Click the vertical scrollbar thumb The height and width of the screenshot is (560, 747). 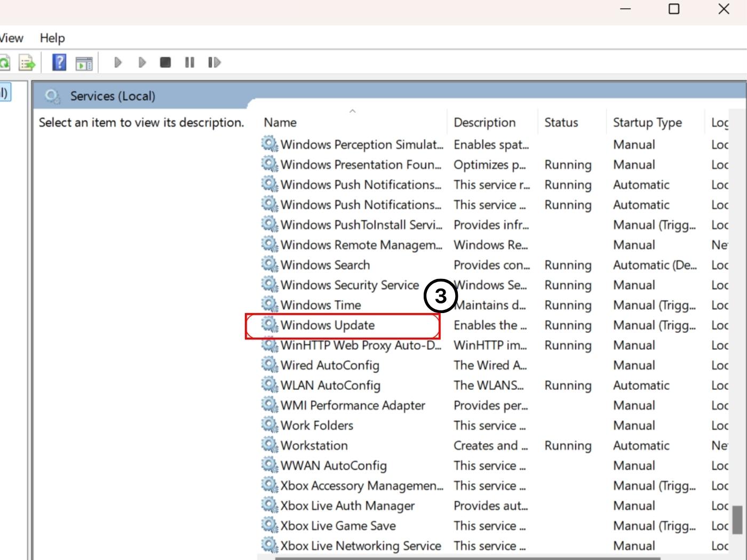point(737,520)
